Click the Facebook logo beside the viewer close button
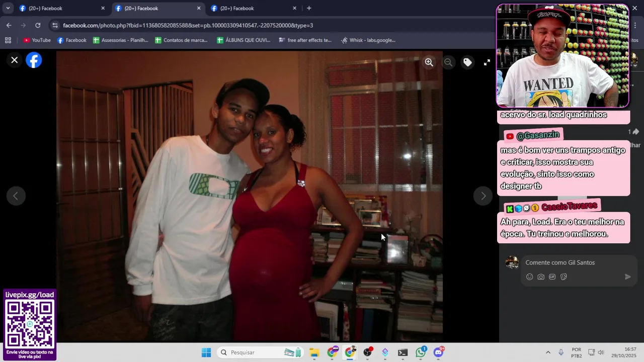644x362 pixels. click(34, 60)
